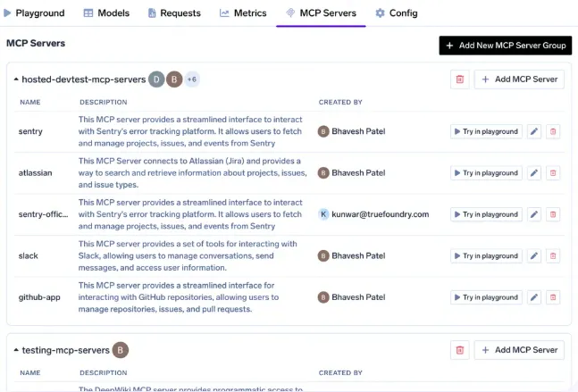Click the slack description text

point(188,255)
